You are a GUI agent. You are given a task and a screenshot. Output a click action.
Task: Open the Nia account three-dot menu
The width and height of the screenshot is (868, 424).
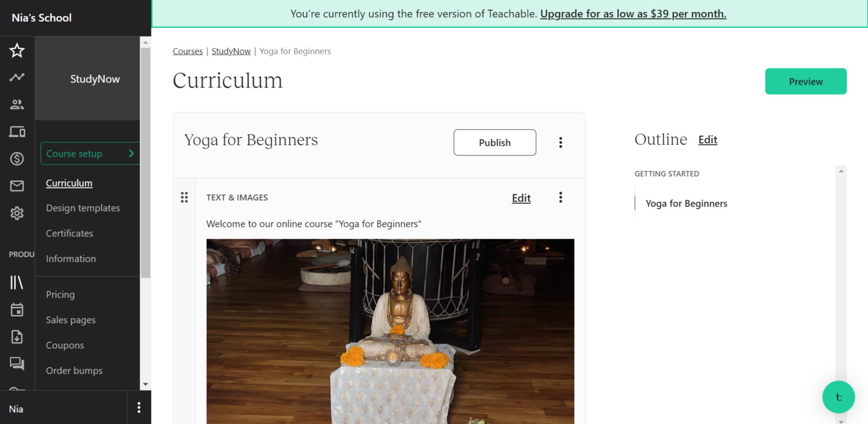[x=139, y=408]
